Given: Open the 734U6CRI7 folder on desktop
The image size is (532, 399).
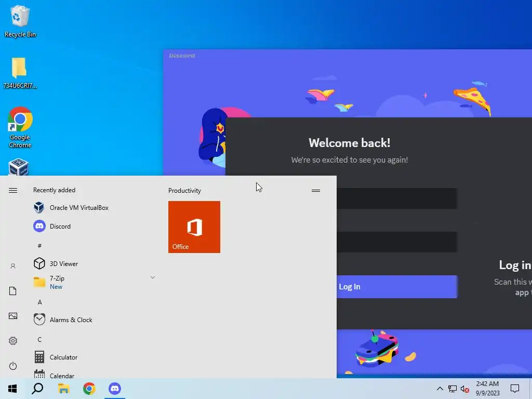Looking at the screenshot, I should coord(20,73).
